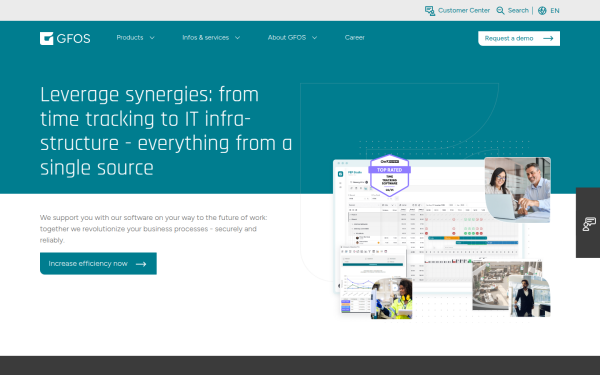Click the paragraph starting 'We support you with'
This screenshot has height=375, width=600.
tap(153, 229)
